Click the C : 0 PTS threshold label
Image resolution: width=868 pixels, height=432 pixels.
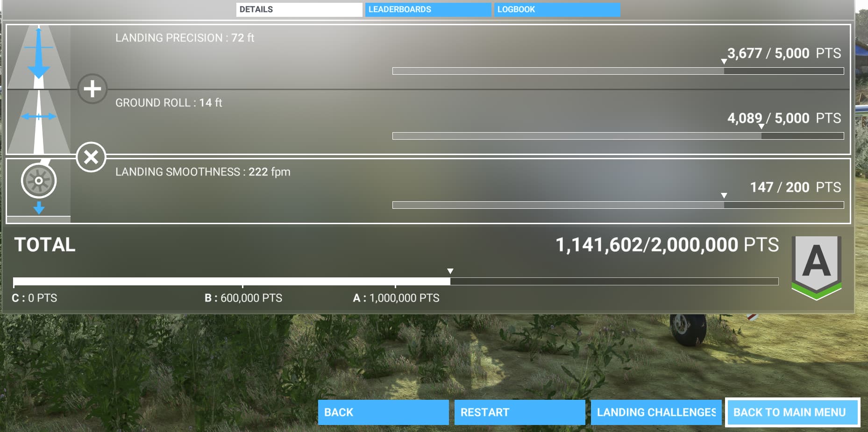tap(34, 298)
